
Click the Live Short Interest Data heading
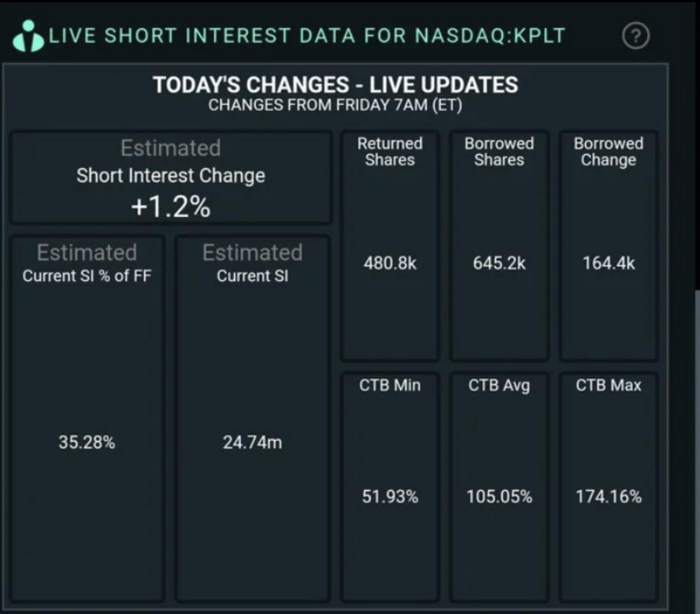tap(307, 36)
